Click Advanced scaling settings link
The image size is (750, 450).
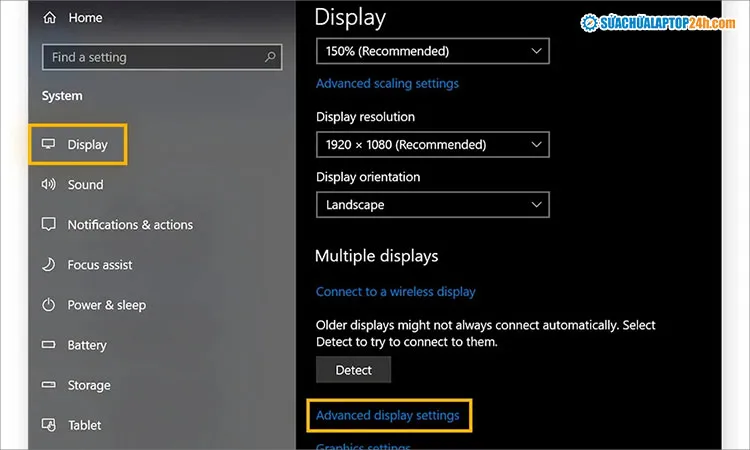pyautogui.click(x=387, y=84)
